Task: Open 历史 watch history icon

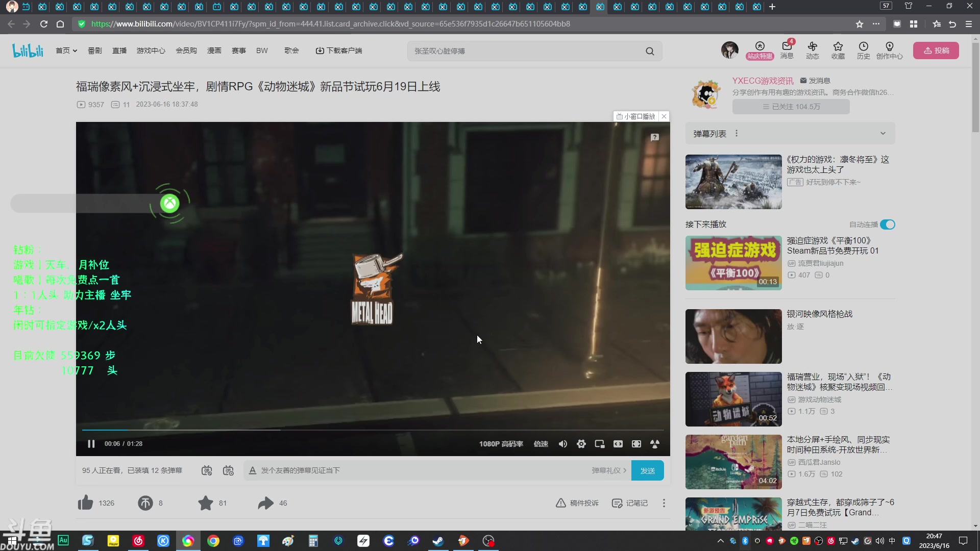Action: [x=863, y=50]
